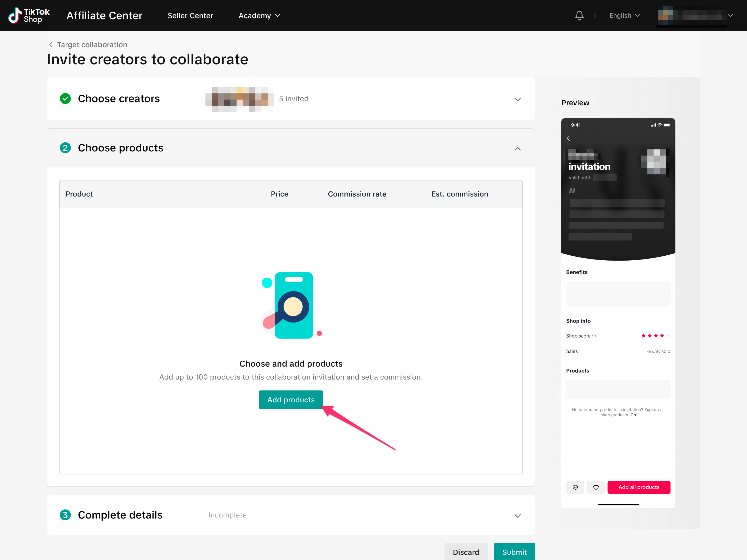Click the TikTok Shop logo
The width and height of the screenshot is (747, 560).
click(x=29, y=16)
